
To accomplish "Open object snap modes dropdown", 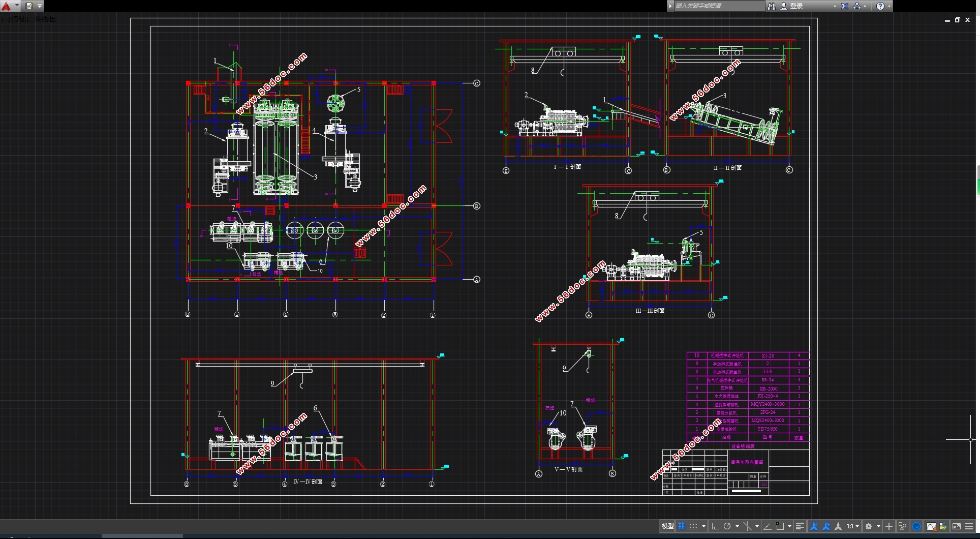I will pos(789,526).
